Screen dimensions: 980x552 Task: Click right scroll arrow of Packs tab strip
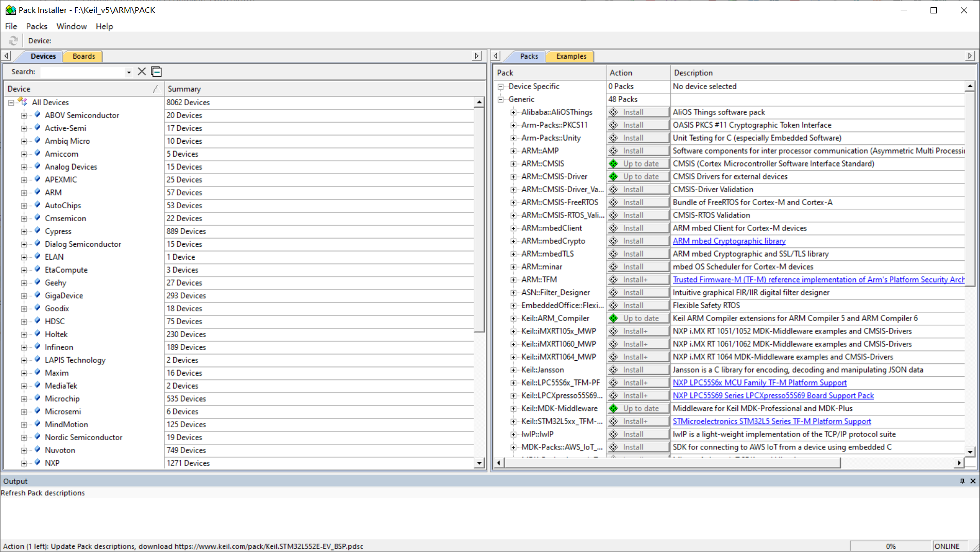pyautogui.click(x=970, y=56)
